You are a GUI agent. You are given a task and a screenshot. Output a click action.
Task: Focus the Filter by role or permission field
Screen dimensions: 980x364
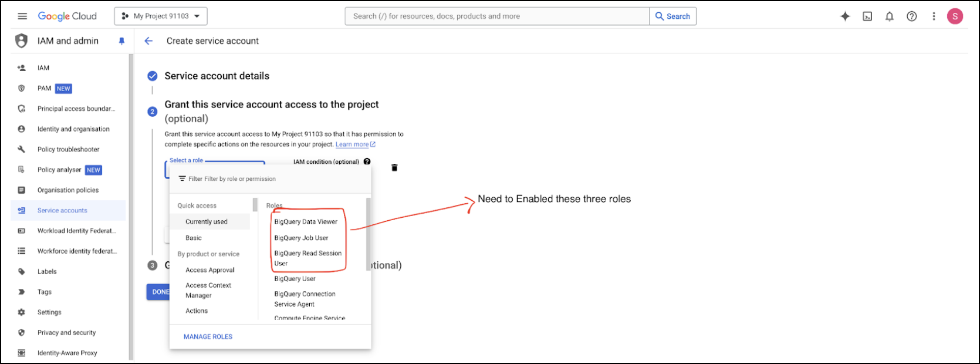(x=264, y=179)
